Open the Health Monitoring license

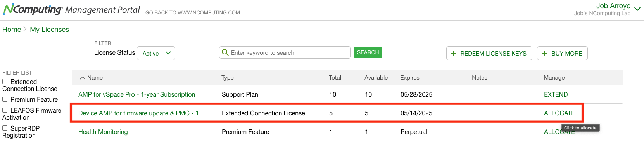click(103, 132)
